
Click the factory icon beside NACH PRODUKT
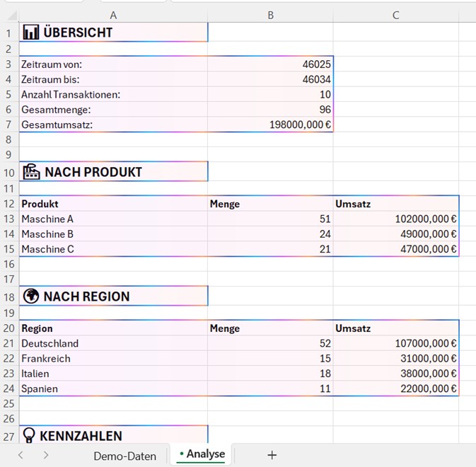pos(31,171)
